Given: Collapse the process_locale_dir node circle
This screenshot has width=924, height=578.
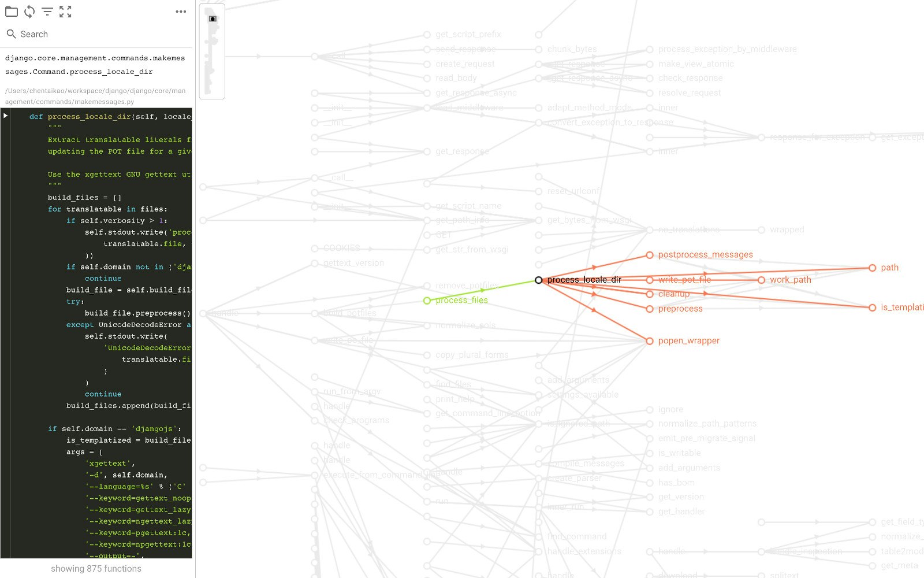Looking at the screenshot, I should [x=539, y=280].
